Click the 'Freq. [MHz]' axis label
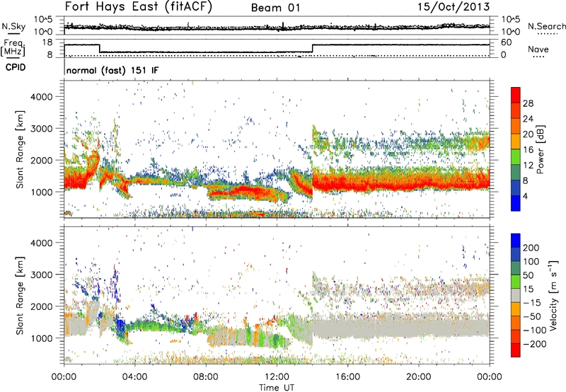This screenshot has height=392, width=566. tap(13, 48)
